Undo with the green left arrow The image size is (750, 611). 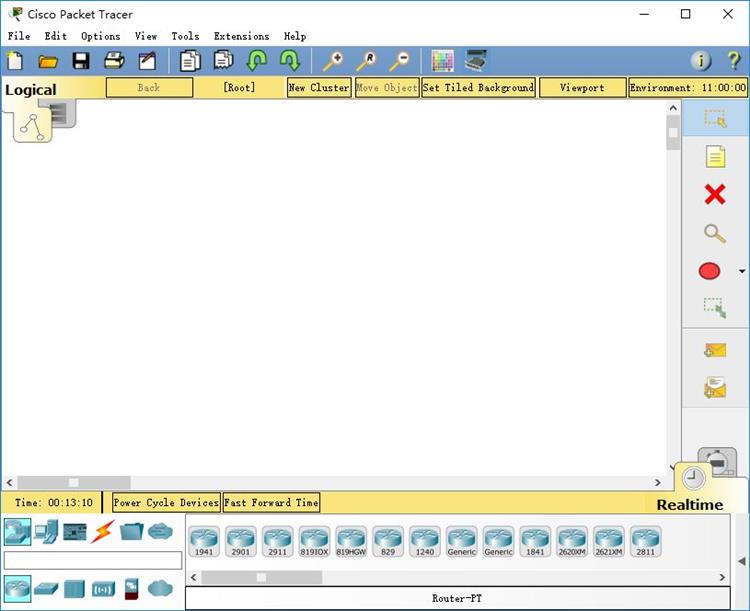(256, 61)
